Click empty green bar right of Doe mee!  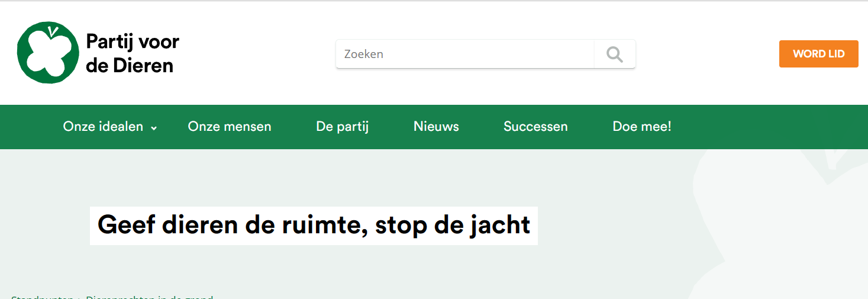tap(769, 127)
